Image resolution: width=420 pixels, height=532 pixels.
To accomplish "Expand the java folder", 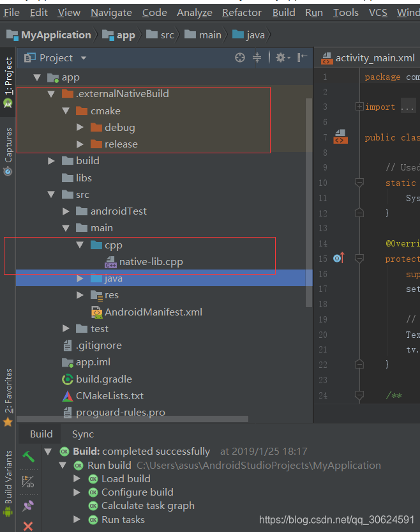I will (80, 278).
